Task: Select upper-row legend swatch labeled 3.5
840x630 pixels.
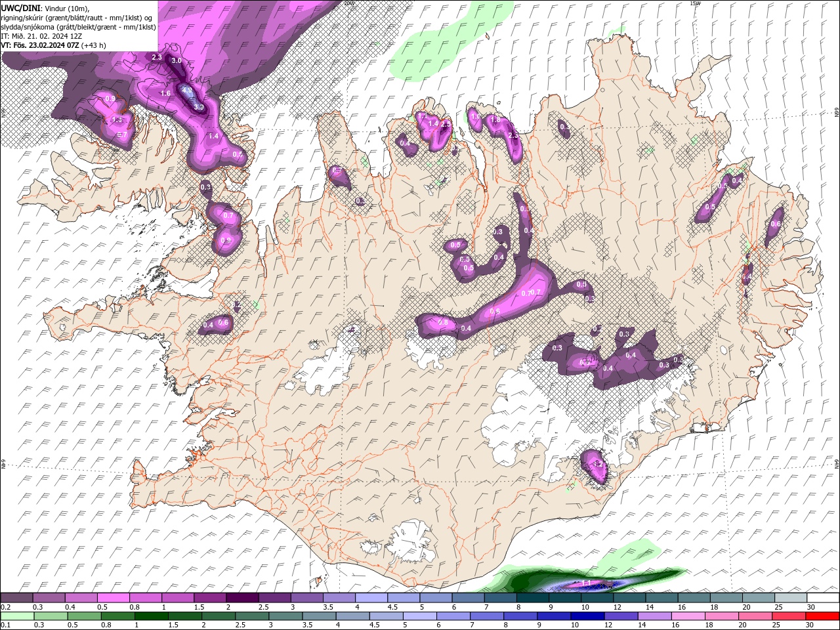Action: (x=338, y=598)
